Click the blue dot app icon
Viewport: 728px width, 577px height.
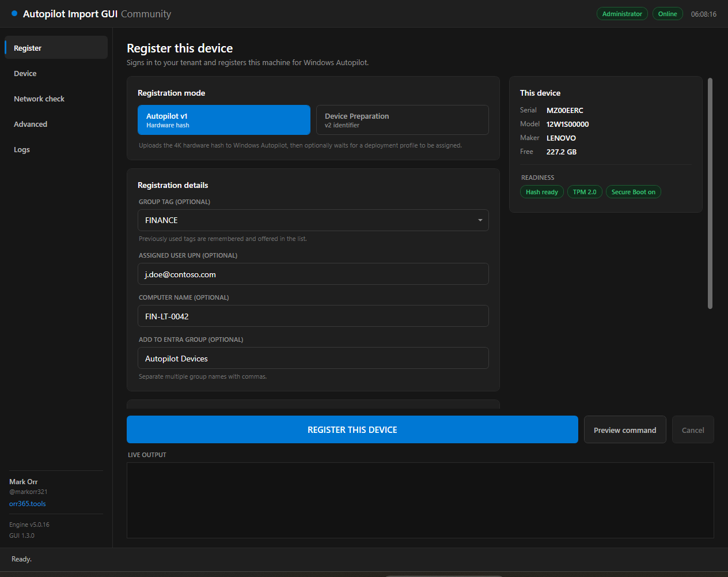(x=14, y=13)
